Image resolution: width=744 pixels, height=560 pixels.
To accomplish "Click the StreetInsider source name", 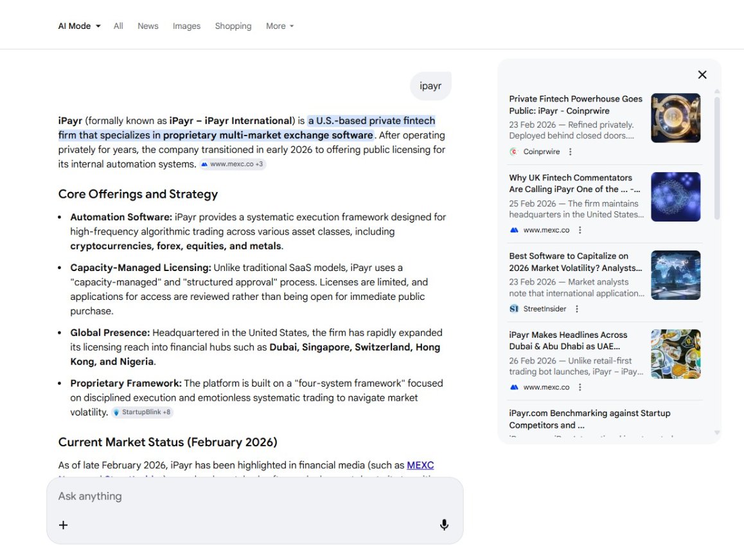I will (545, 309).
